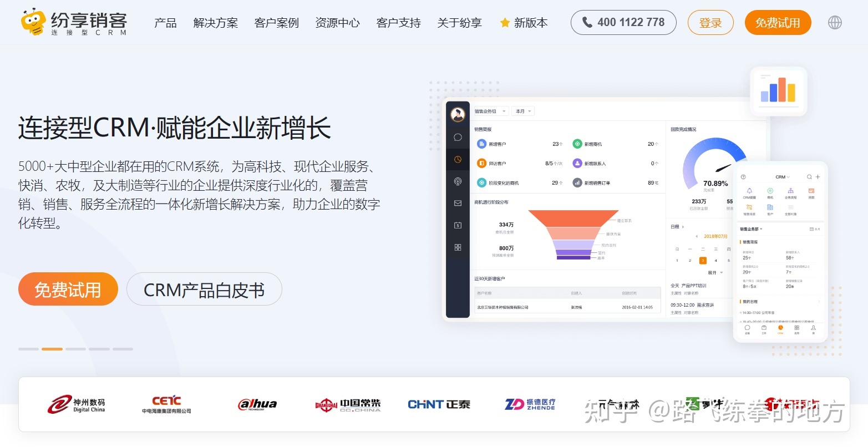Click the orange 拜访客户 icon
The image size is (868, 447).
pyautogui.click(x=481, y=163)
